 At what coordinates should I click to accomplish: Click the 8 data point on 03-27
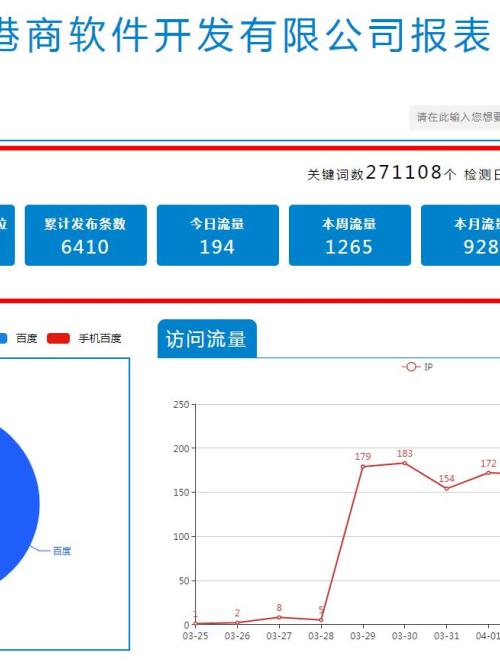[x=279, y=617]
